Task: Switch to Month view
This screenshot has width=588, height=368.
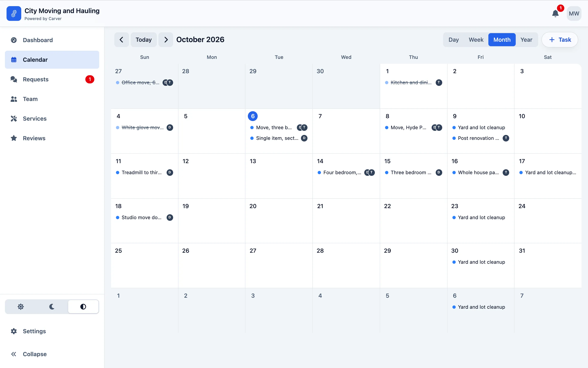Action: [x=502, y=40]
